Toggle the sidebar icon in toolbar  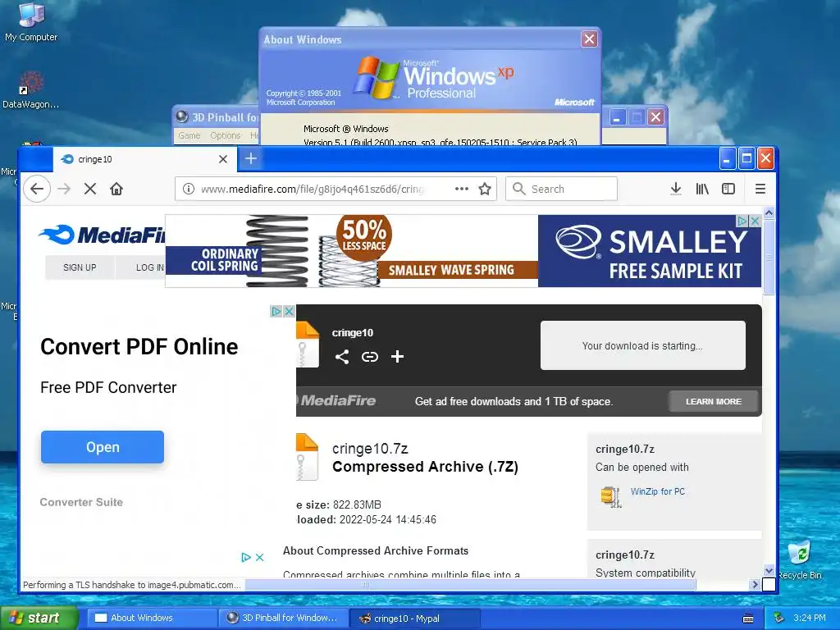click(728, 189)
